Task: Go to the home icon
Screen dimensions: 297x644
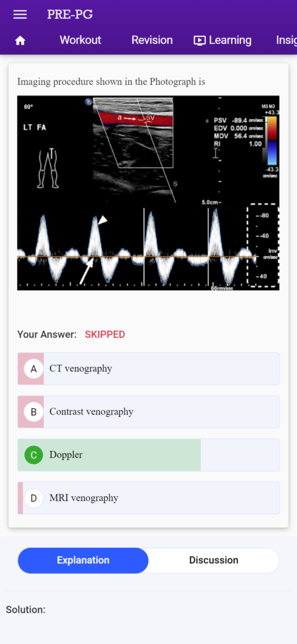Action: 20,41
